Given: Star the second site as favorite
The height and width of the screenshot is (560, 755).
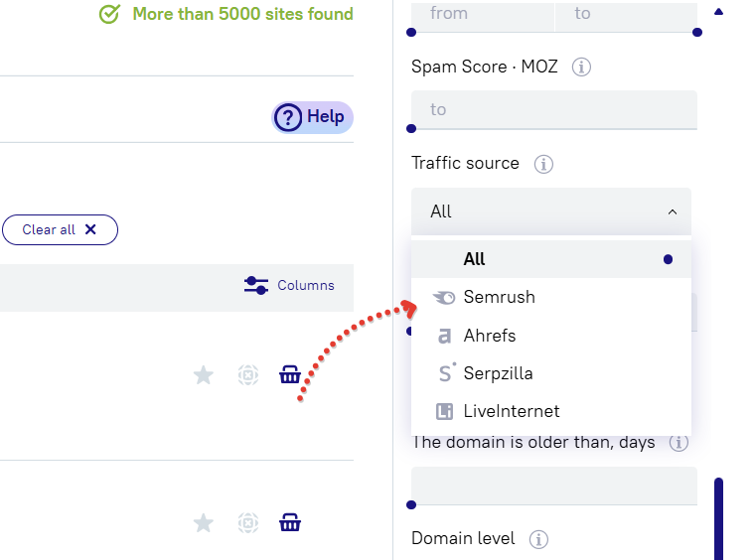Looking at the screenshot, I should 204,522.
